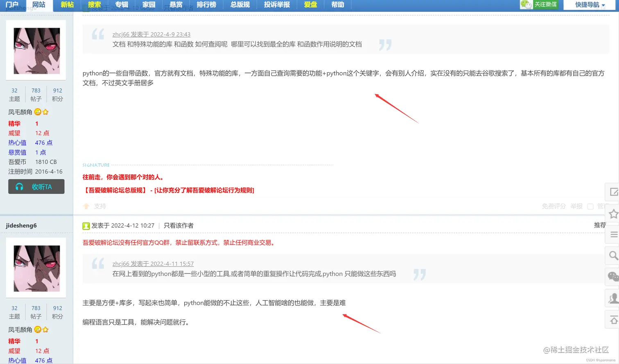This screenshot has width=619, height=364.
Task: Open the user panel icon in the floating sidebar
Action: [x=613, y=298]
